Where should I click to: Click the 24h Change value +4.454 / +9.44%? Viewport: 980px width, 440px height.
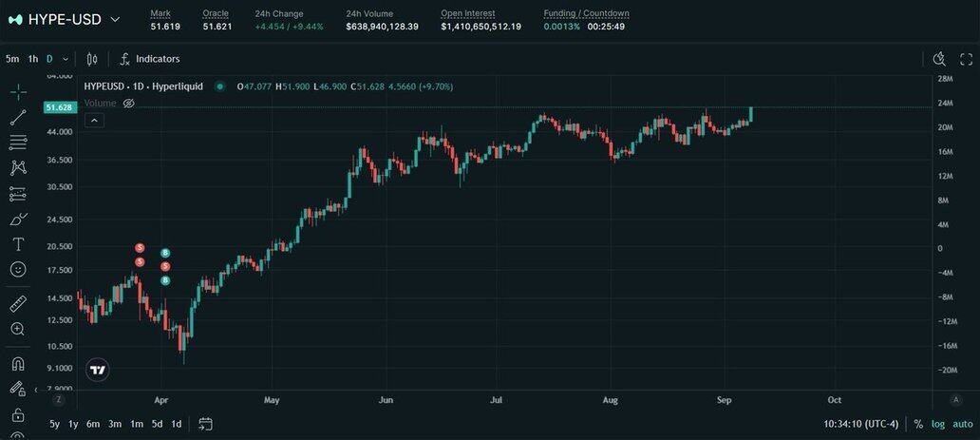(x=289, y=27)
